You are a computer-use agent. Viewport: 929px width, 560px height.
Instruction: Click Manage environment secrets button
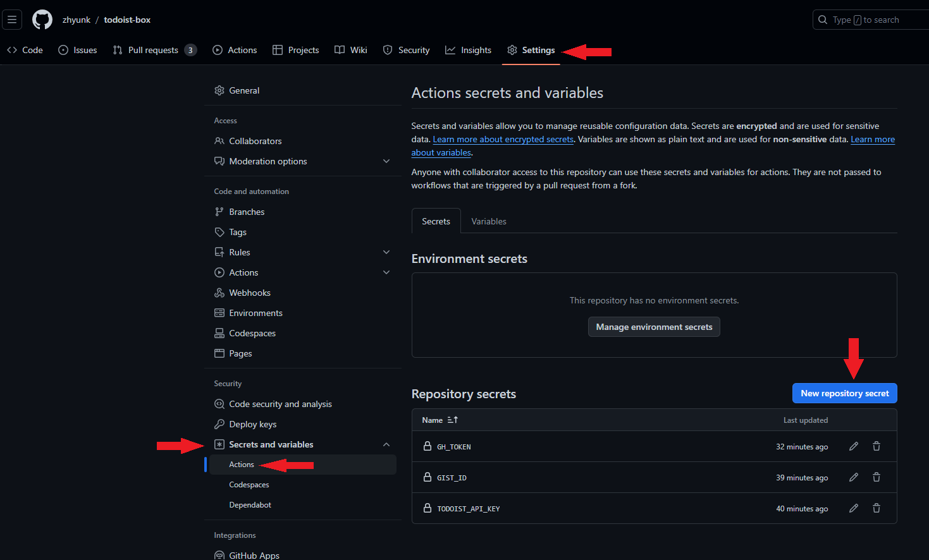click(x=654, y=327)
